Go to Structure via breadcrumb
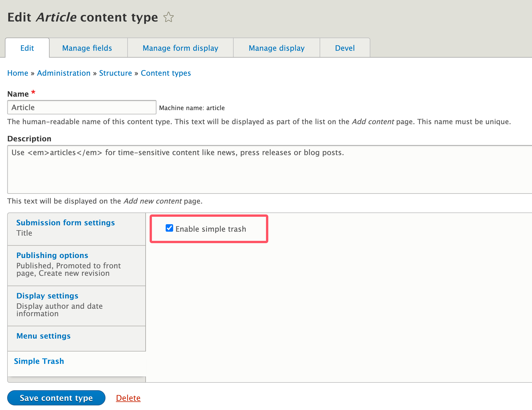The image size is (532, 410). pyautogui.click(x=116, y=73)
